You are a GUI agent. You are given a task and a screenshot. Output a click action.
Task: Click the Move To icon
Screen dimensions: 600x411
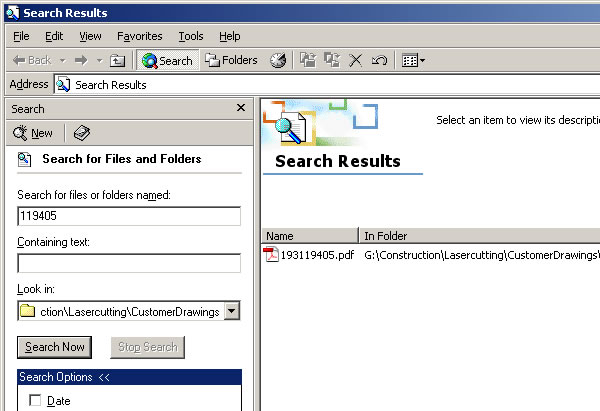point(308,60)
